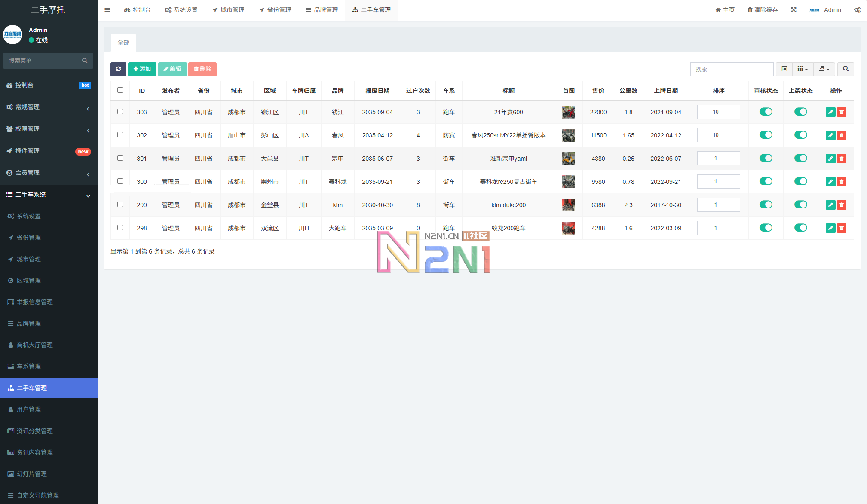Open the thumbnail image of row 298

[568, 228]
